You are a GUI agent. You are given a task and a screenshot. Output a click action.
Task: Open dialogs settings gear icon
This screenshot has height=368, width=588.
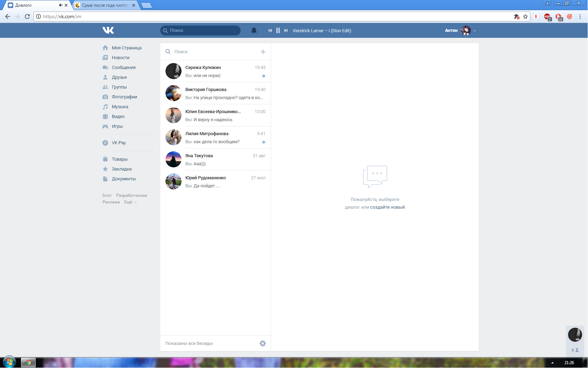coord(263,343)
